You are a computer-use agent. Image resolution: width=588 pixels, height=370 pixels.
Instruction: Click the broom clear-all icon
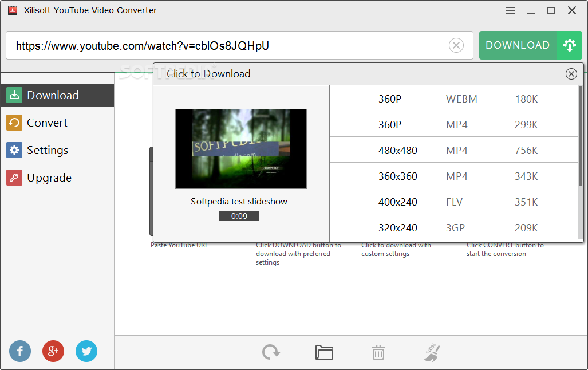[x=432, y=352]
